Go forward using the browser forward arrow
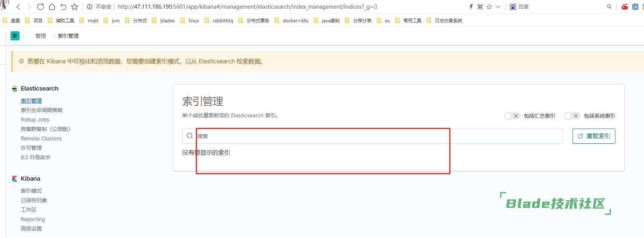Screen dimensions: 644x238 pyautogui.click(x=29, y=7)
